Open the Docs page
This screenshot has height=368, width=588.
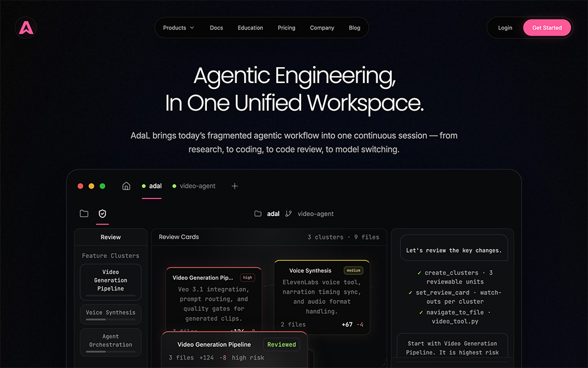pos(216,28)
